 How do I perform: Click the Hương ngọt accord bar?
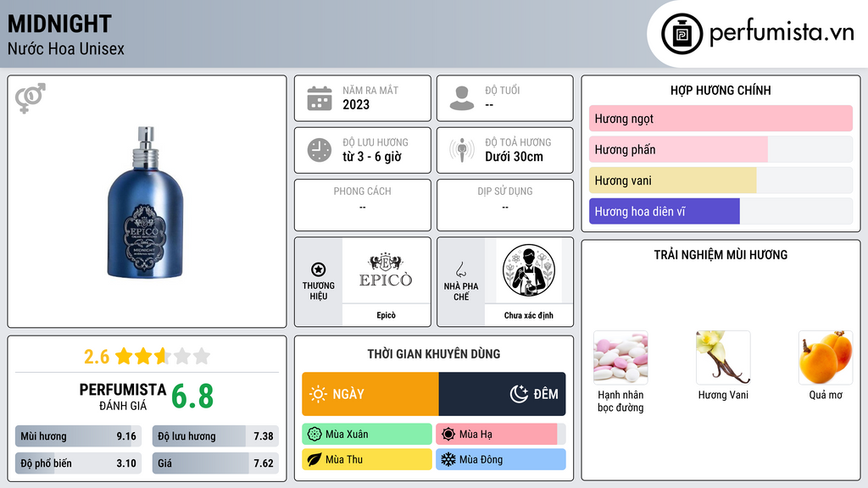(721, 119)
